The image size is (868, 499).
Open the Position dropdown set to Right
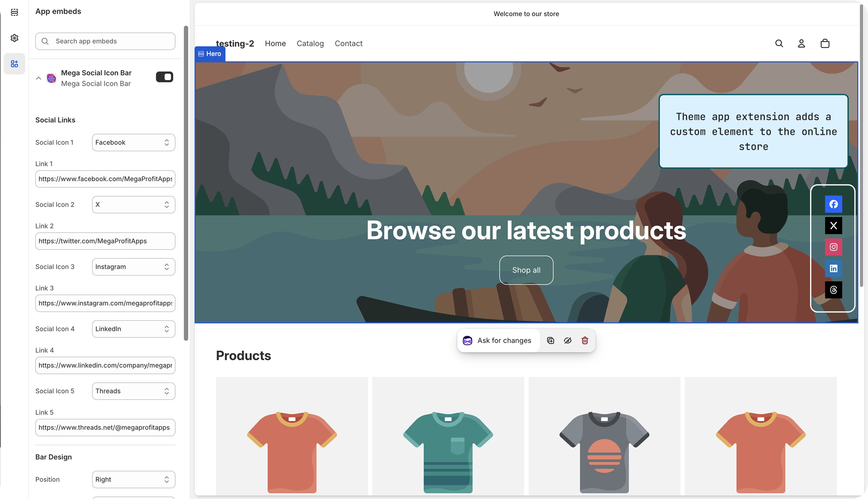click(134, 479)
